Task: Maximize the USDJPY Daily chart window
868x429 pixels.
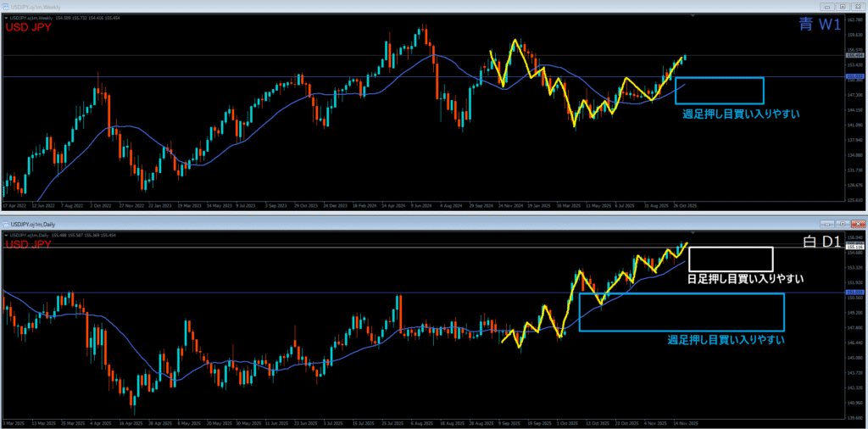Action: [x=843, y=223]
